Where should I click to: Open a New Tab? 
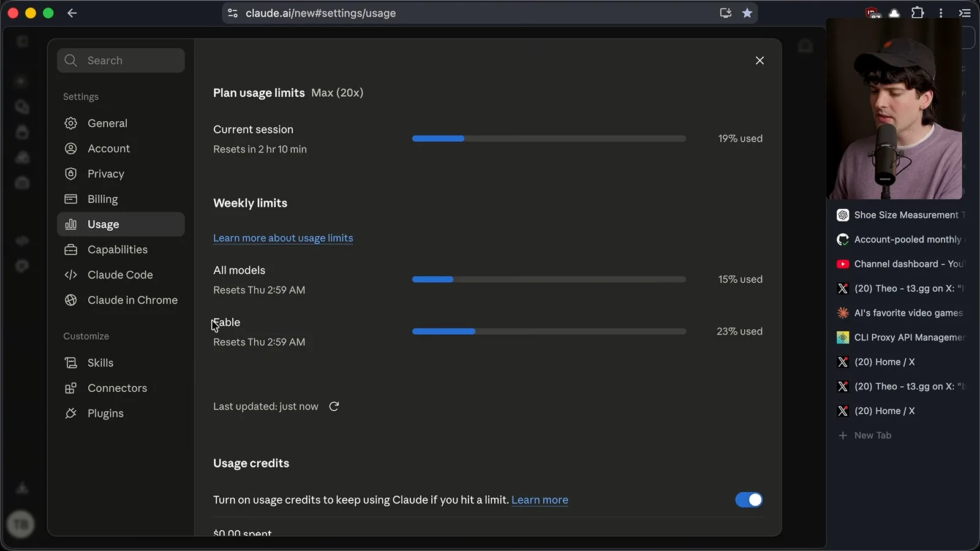coord(865,435)
